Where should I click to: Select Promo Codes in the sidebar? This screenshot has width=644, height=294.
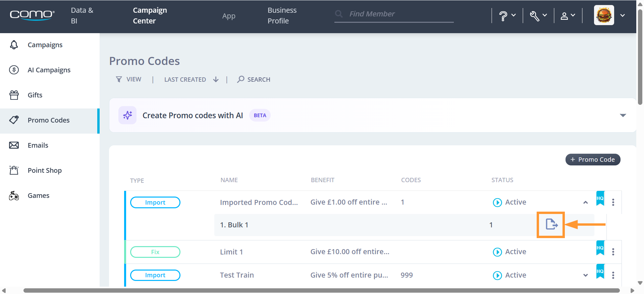point(50,120)
